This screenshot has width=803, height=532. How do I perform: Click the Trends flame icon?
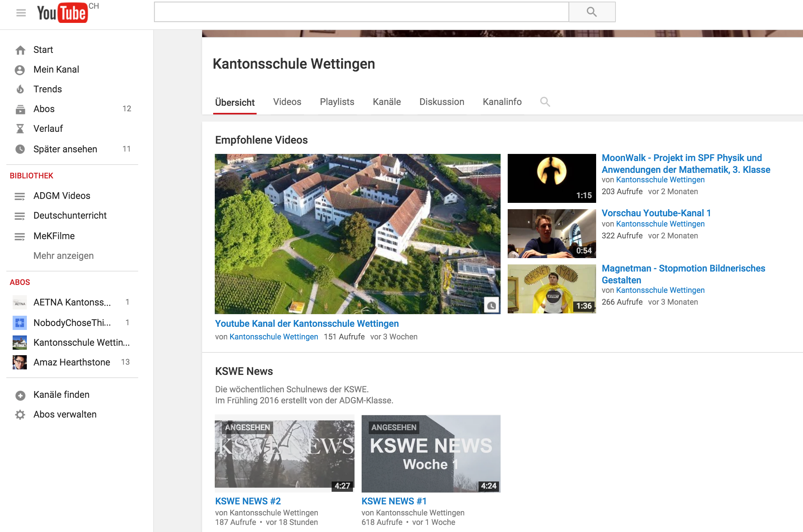click(20, 89)
